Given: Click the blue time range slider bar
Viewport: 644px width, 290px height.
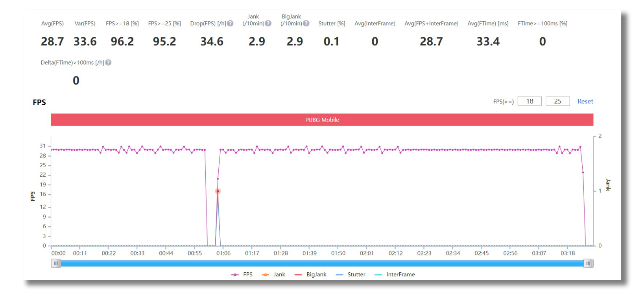Looking at the screenshot, I should [322, 264].
